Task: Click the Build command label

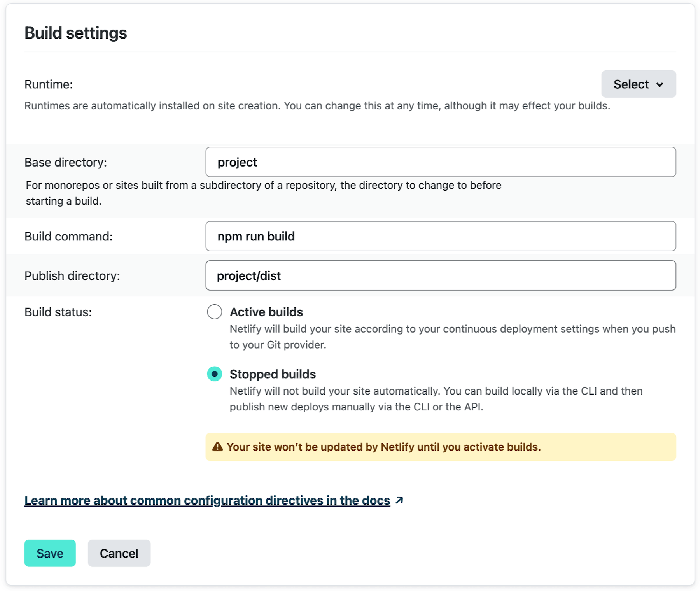Action: pos(68,237)
